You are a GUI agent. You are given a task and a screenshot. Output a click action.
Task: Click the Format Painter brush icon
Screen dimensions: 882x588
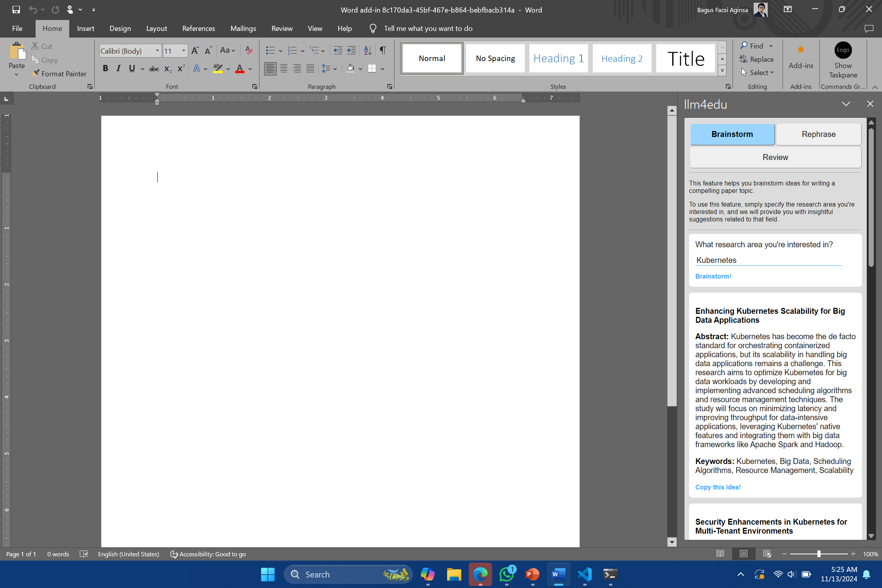coord(36,73)
